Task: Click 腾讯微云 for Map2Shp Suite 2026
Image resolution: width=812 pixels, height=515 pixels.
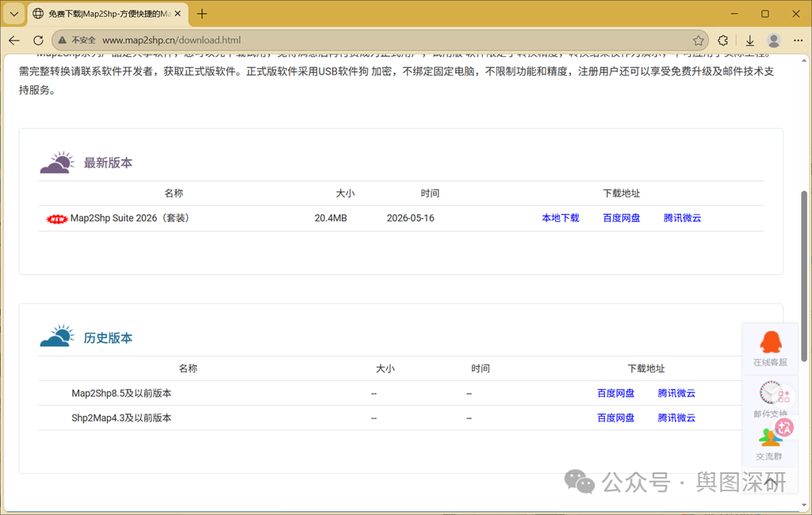Action: pos(683,218)
